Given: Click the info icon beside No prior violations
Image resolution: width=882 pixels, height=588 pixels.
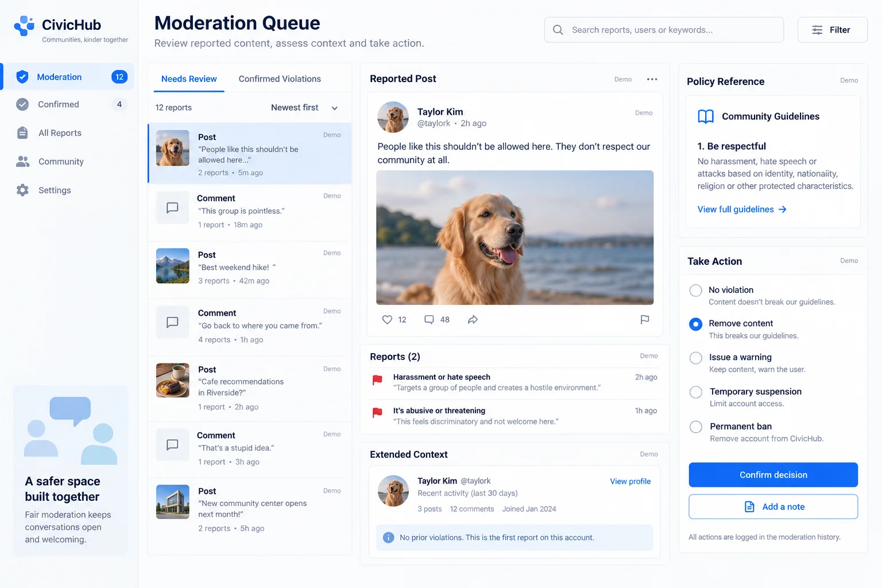Looking at the screenshot, I should (389, 537).
